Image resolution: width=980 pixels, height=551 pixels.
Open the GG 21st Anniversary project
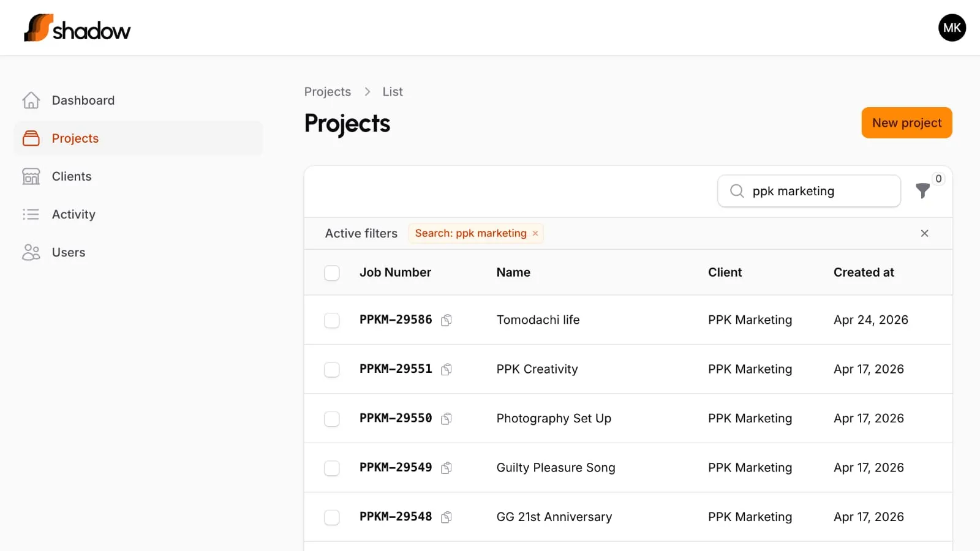[554, 517]
